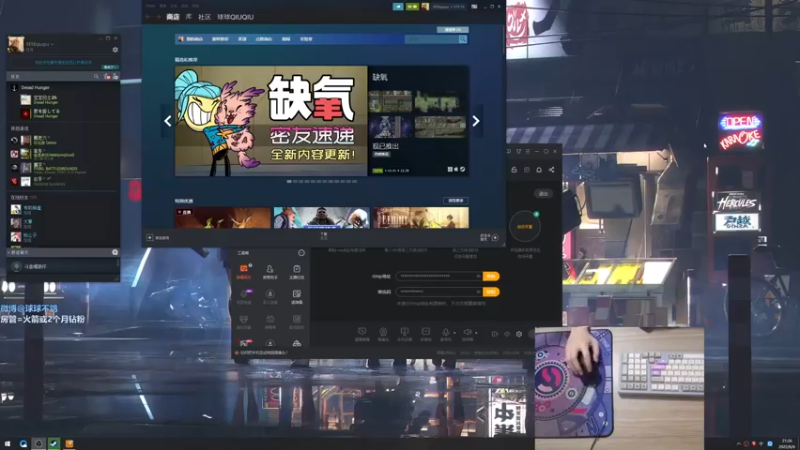Click the green checkmark app on taskbar
800x450 pixels.
(54, 444)
